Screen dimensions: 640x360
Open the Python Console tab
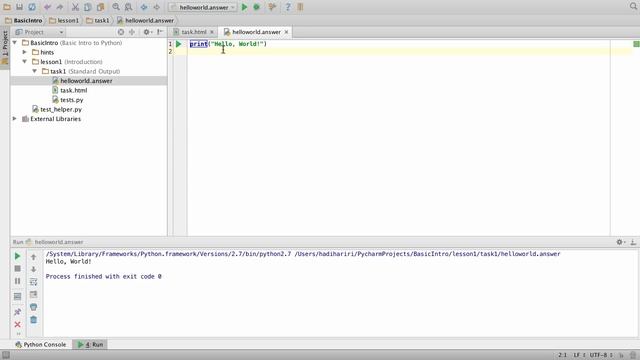tap(40, 344)
